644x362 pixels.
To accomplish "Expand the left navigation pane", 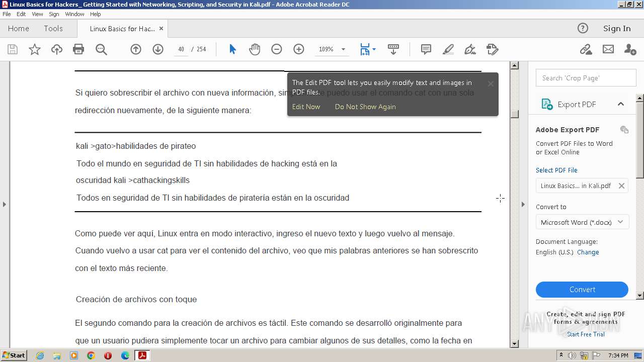I will tap(5, 204).
